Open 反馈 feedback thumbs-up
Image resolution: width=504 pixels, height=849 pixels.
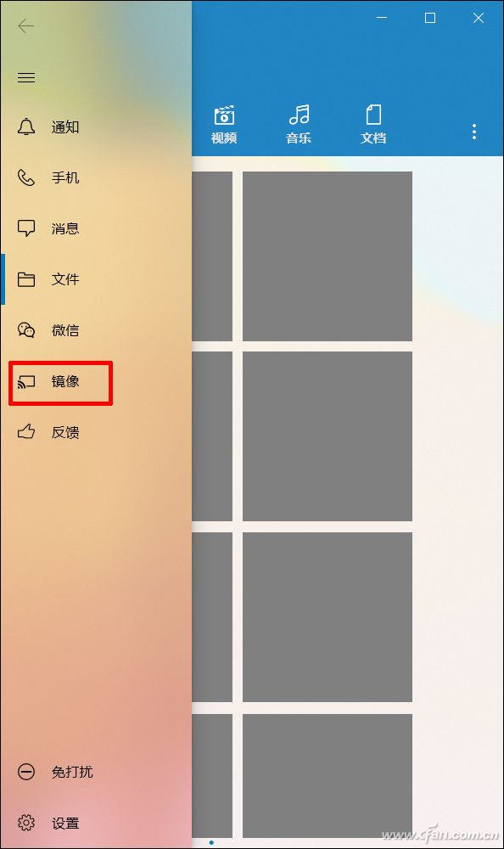(48, 432)
